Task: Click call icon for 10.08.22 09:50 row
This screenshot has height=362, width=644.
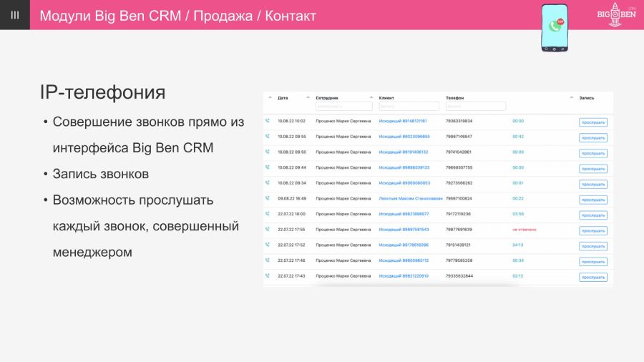Action: pos(268,152)
